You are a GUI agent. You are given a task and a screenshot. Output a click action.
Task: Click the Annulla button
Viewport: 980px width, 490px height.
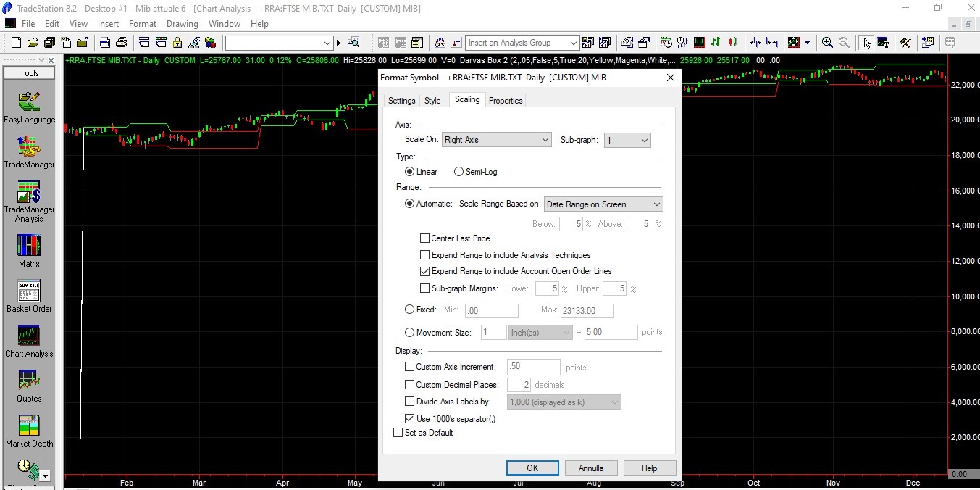click(591, 468)
